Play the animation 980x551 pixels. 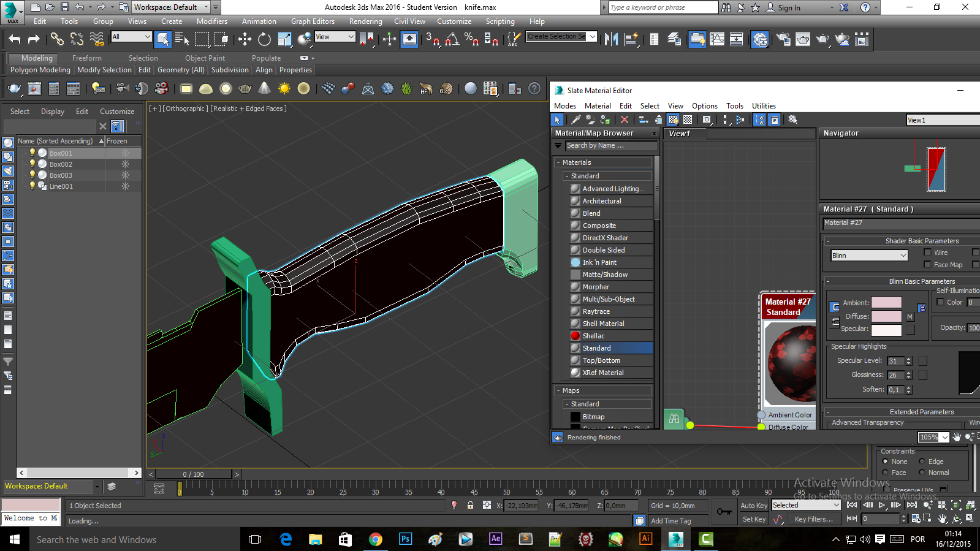point(882,505)
